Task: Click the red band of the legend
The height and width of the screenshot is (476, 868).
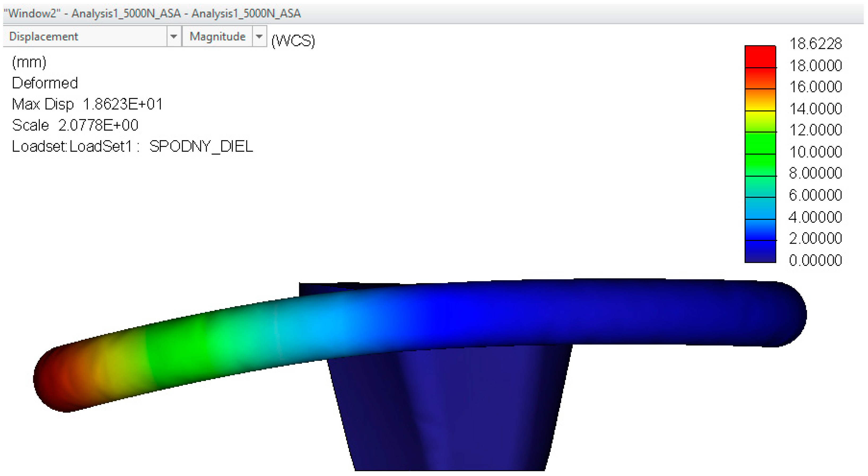Action: coord(760,57)
